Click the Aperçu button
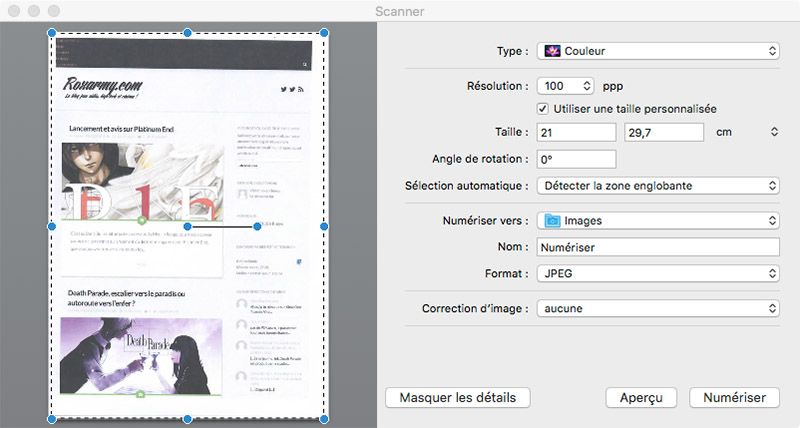Image resolution: width=800 pixels, height=428 pixels. point(641,397)
